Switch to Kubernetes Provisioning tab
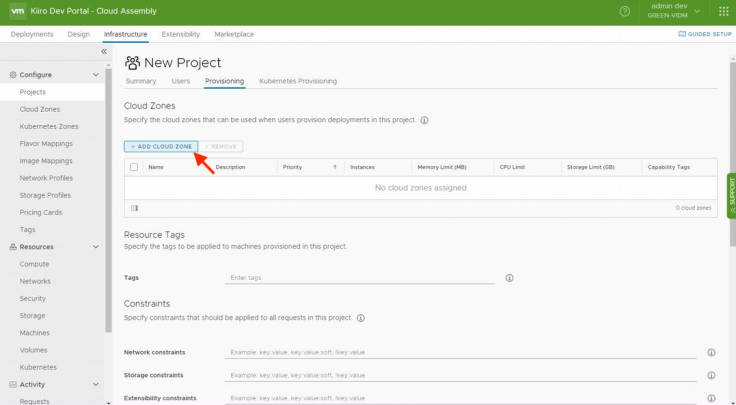 point(298,81)
